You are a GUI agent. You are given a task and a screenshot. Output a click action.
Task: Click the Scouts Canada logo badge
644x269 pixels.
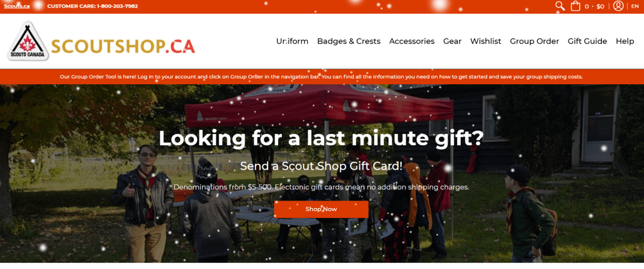tap(28, 41)
